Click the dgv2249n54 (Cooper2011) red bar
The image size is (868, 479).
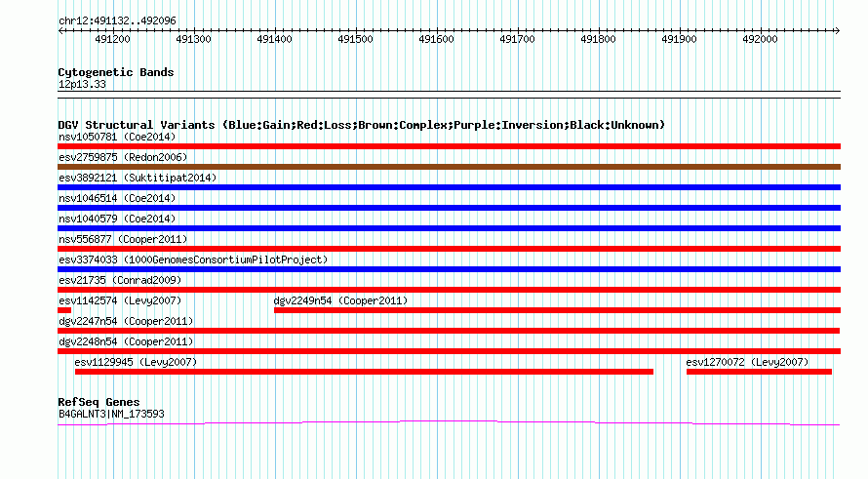pos(558,310)
